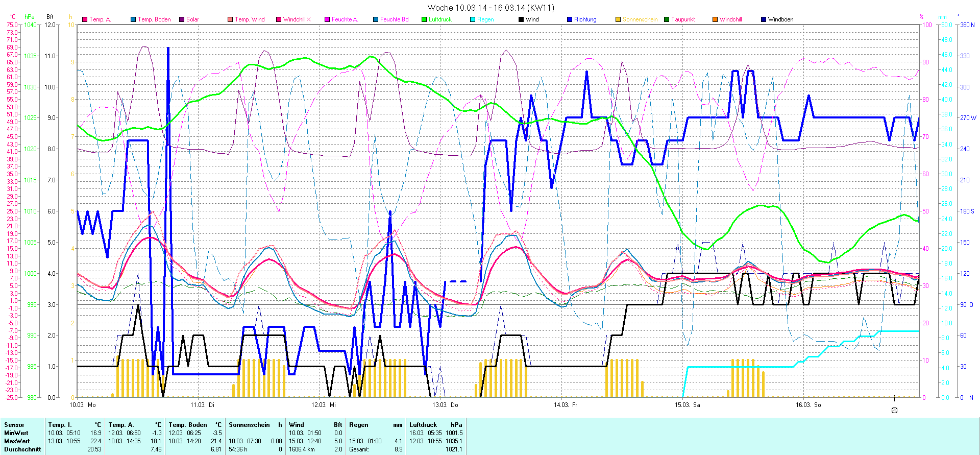Click the small circle marker below the chart

[894, 410]
